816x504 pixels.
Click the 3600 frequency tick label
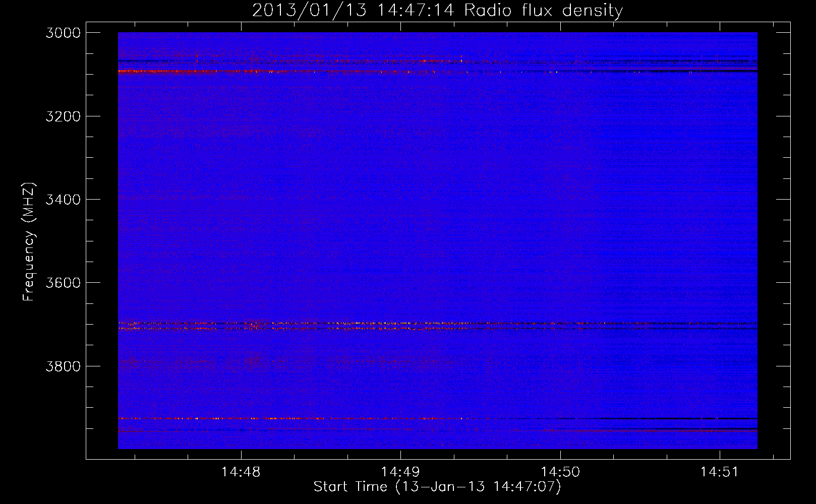[63, 283]
